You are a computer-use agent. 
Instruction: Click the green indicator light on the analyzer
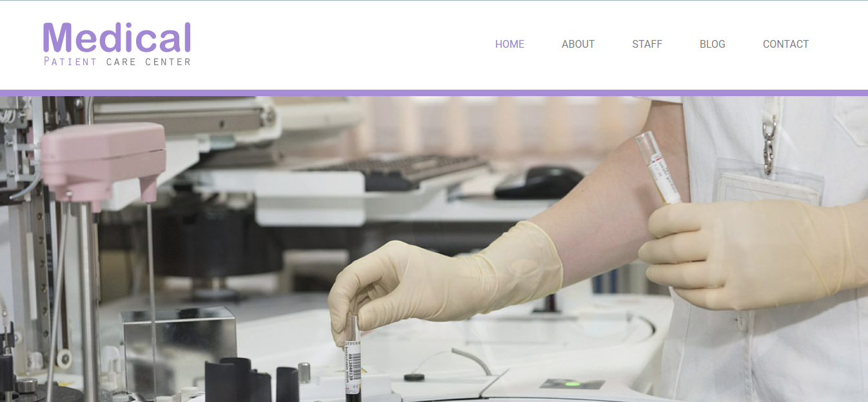(571, 384)
